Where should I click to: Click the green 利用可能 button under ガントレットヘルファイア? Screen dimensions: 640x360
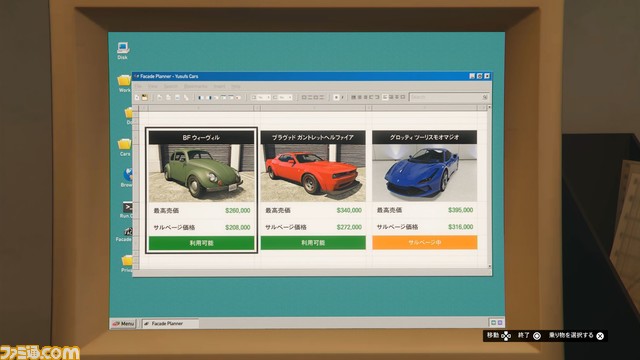click(x=313, y=242)
